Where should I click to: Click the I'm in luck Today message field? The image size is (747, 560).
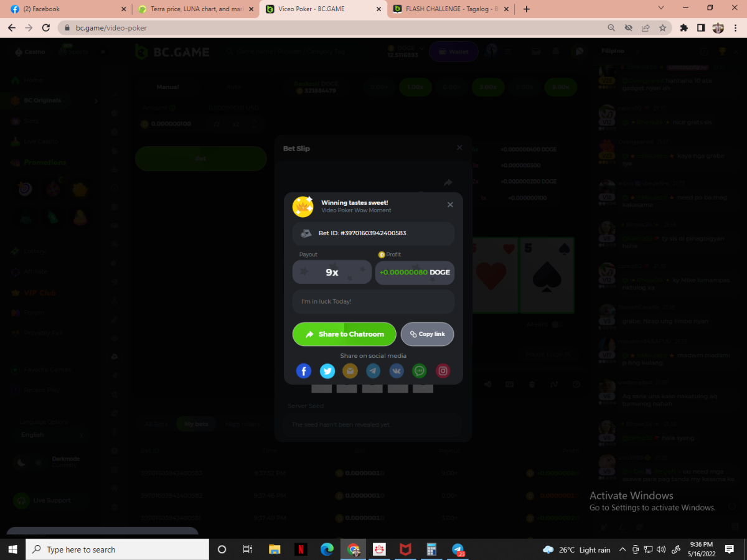click(373, 302)
